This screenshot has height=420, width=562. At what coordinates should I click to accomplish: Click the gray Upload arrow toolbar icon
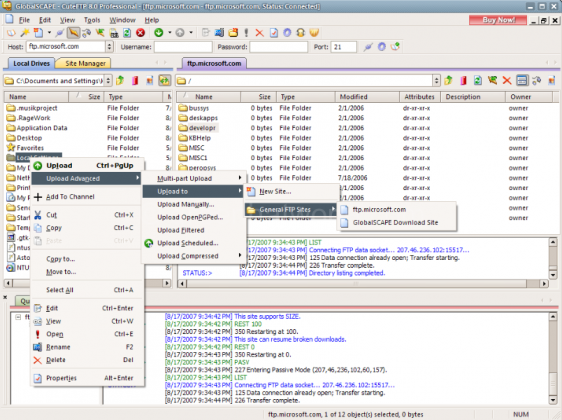point(180,33)
